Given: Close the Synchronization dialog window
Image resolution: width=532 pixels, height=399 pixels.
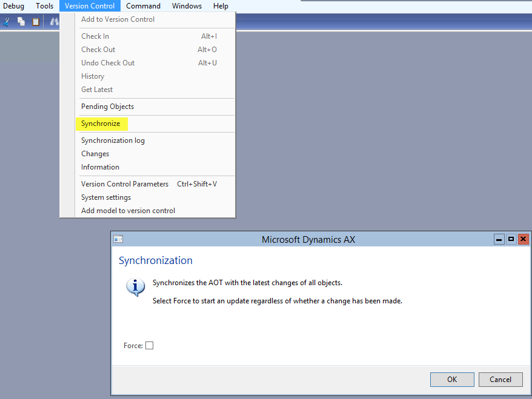Looking at the screenshot, I should [x=524, y=239].
